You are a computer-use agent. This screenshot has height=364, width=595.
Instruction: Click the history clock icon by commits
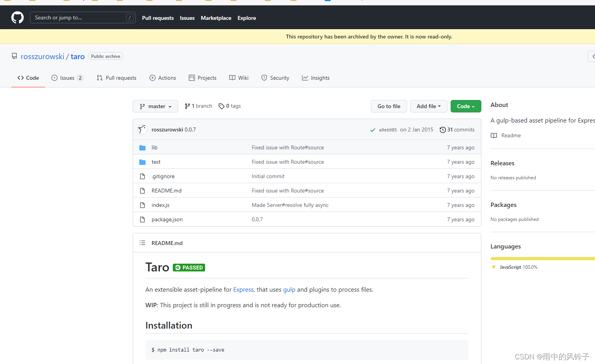(442, 130)
